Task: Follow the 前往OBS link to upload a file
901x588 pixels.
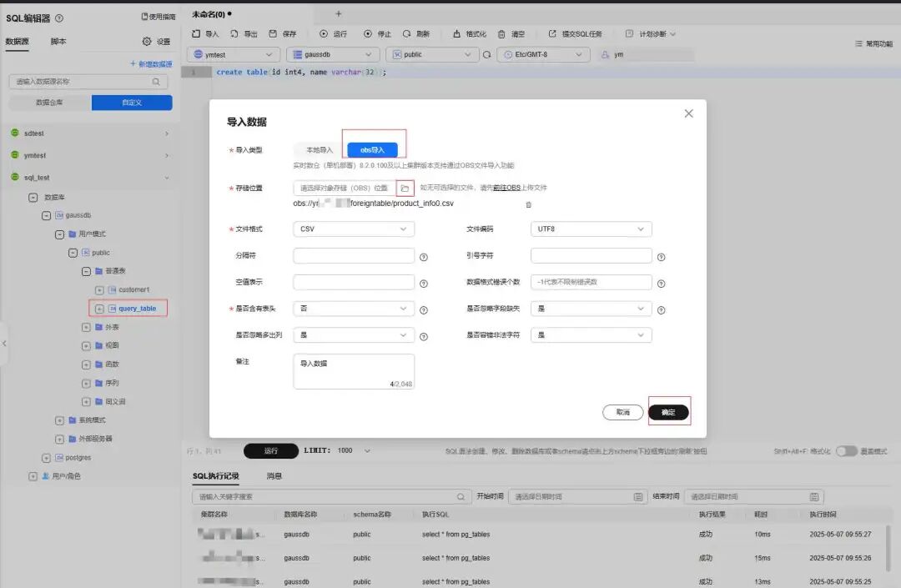Action: [x=506, y=188]
